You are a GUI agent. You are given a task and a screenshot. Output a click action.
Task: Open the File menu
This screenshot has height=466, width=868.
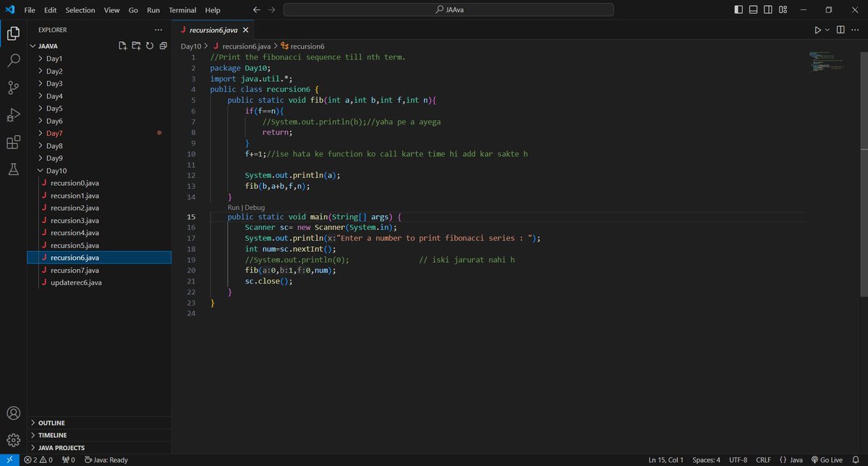click(30, 10)
